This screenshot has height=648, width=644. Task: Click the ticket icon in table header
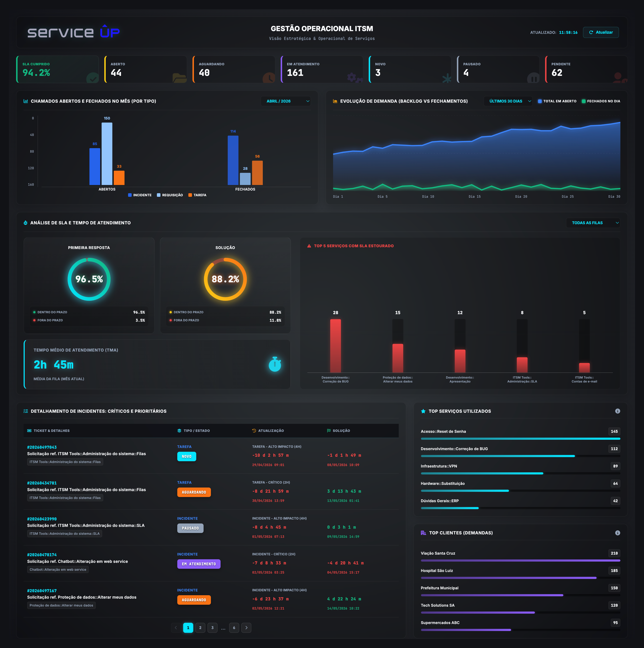tap(30, 431)
